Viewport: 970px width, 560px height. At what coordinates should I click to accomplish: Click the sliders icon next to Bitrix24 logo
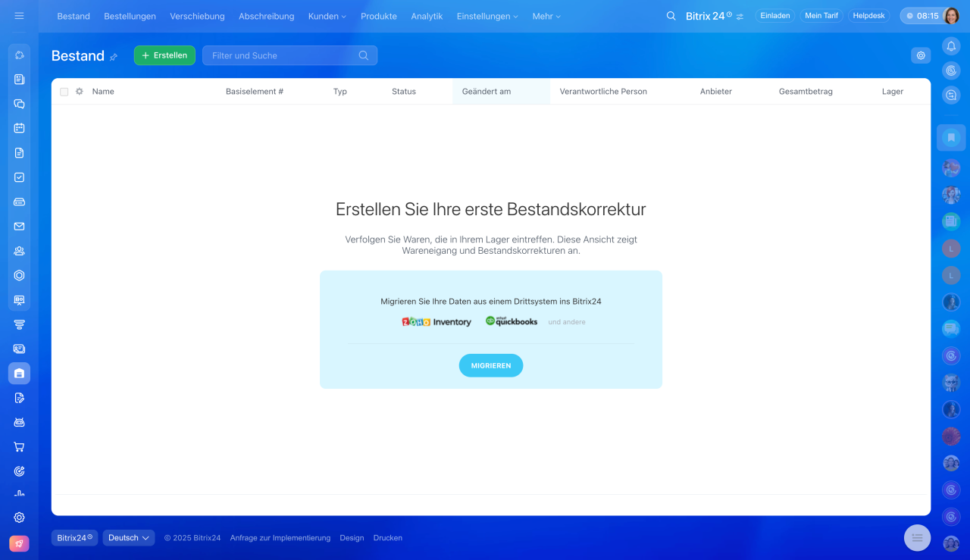[740, 16]
